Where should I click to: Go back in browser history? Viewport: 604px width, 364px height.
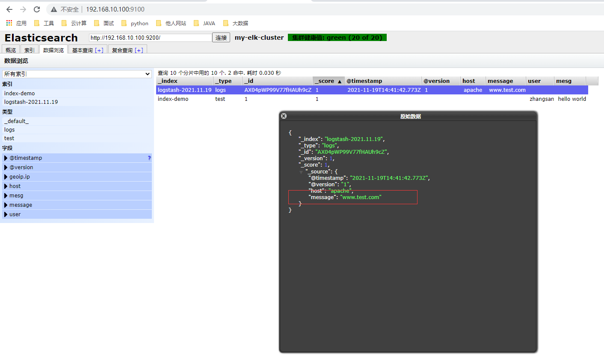click(9, 9)
